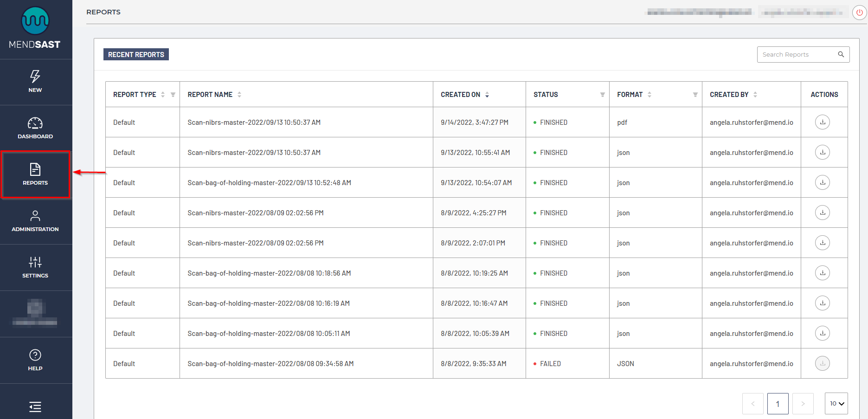
Task: Click the power logout icon
Action: [x=859, y=13]
